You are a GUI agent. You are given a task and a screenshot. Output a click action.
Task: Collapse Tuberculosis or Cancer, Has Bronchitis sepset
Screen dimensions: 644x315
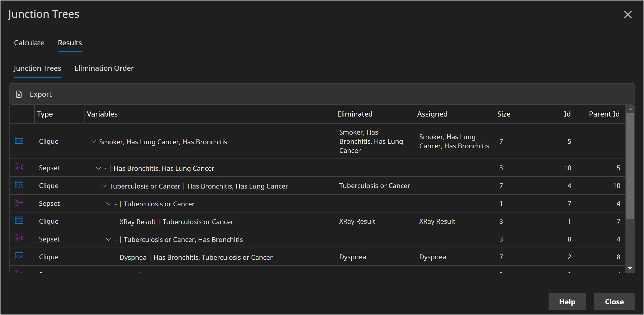(109, 239)
